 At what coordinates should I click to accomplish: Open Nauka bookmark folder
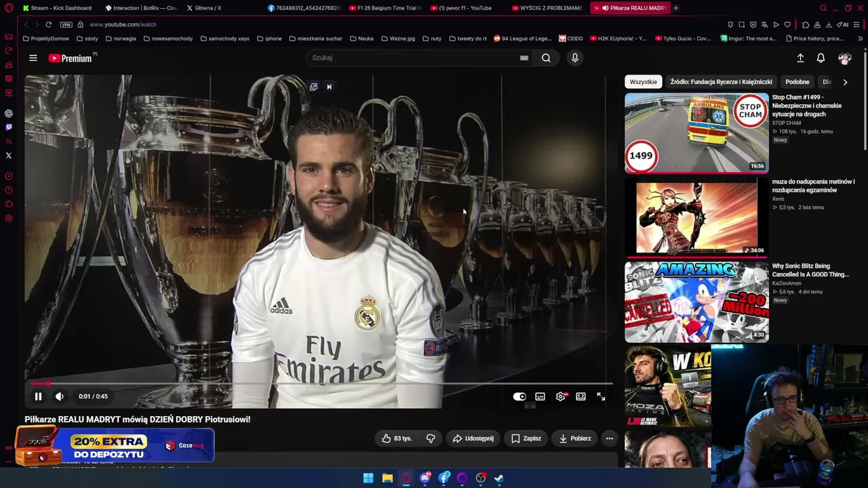[361, 39]
